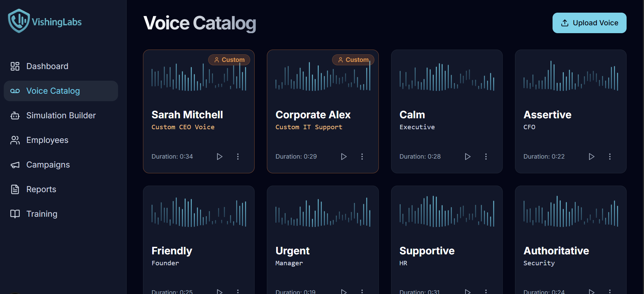Click the VishingLabs brand name
This screenshot has width=644, height=294.
[x=57, y=22]
